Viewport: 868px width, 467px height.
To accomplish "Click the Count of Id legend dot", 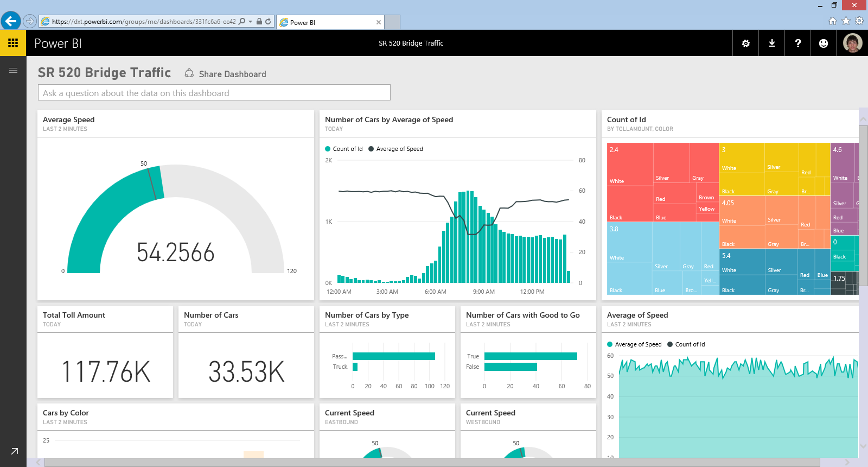I will (328, 149).
